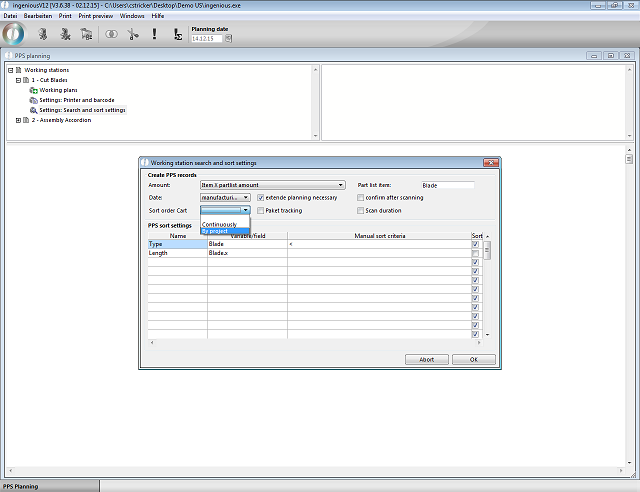Click the PPS Planning status bar entry
Viewport: 640px width, 492px height.
click(49, 486)
